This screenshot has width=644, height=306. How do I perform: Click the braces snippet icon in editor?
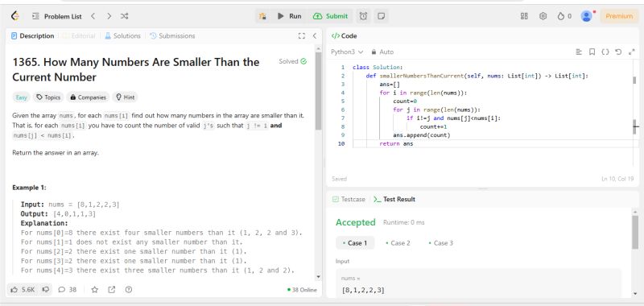click(x=605, y=52)
